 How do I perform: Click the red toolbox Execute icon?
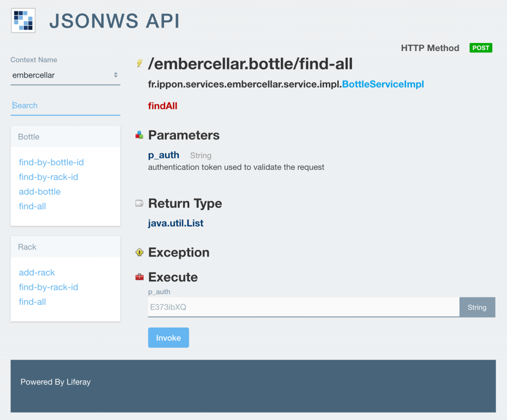[140, 277]
